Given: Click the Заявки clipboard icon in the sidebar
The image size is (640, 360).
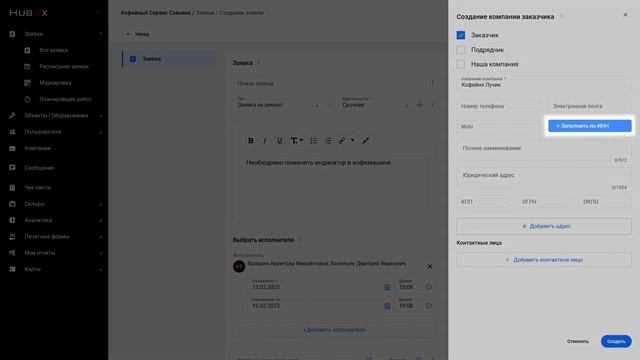Looking at the screenshot, I should [x=12, y=34].
